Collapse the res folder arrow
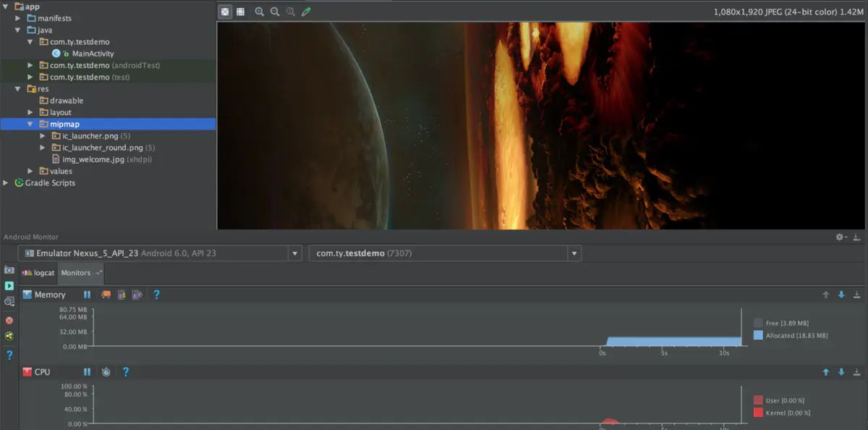Viewport: 868px width, 430px height. [x=18, y=88]
